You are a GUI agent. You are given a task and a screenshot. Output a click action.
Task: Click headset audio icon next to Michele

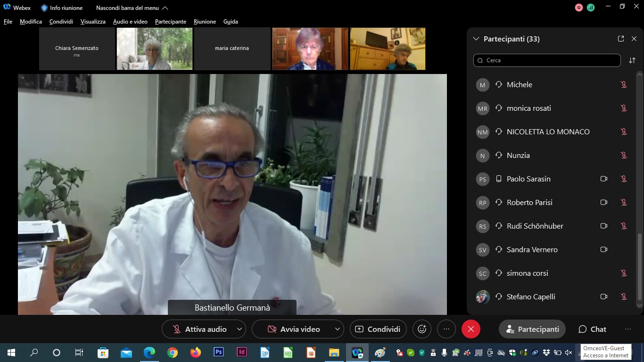[x=499, y=85]
